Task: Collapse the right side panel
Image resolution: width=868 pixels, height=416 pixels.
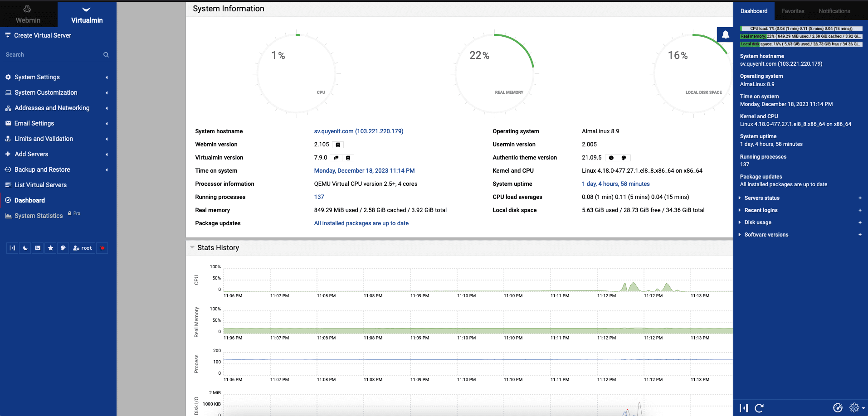Action: click(744, 408)
